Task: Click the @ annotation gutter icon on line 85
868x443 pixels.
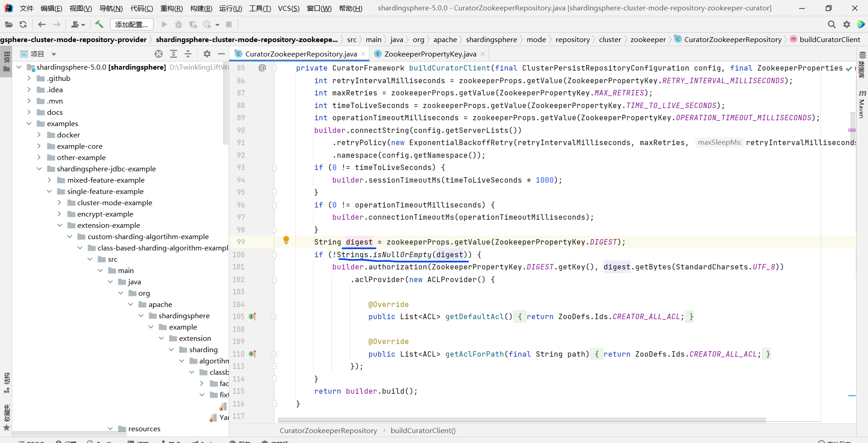Action: point(262,68)
